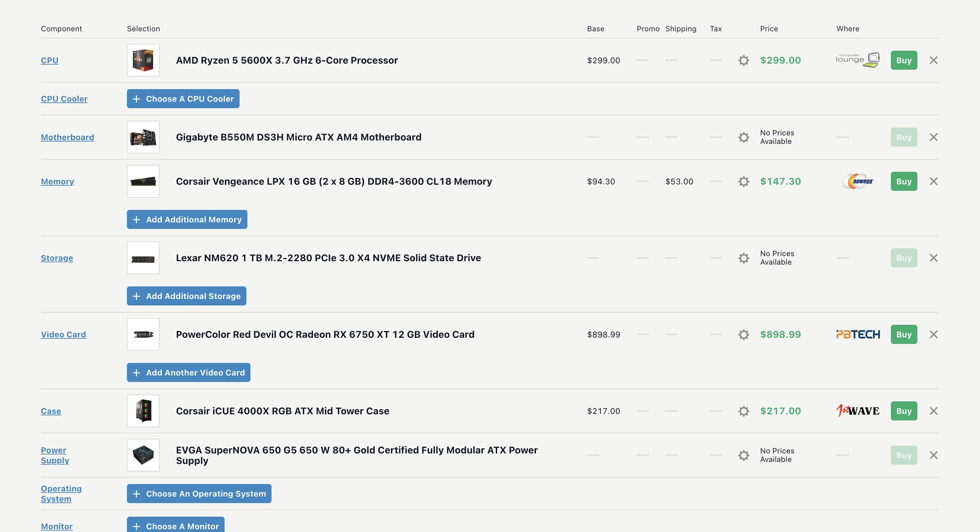980x532 pixels.
Task: Delete the Corsair iCUE 4000X case entry
Action: tap(933, 411)
